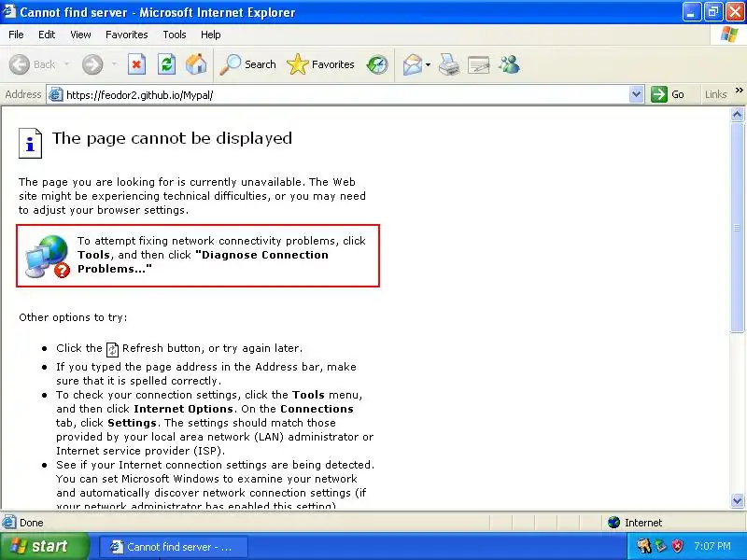This screenshot has height=560, width=747.
Task: Open the View menu
Action: click(80, 35)
